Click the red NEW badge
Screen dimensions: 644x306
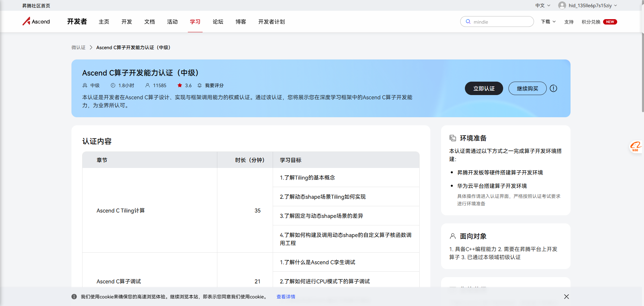pos(610,22)
